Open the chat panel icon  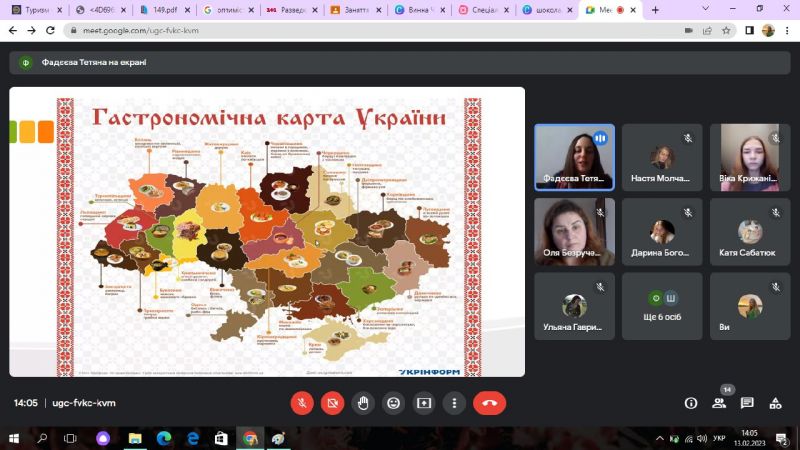point(747,403)
